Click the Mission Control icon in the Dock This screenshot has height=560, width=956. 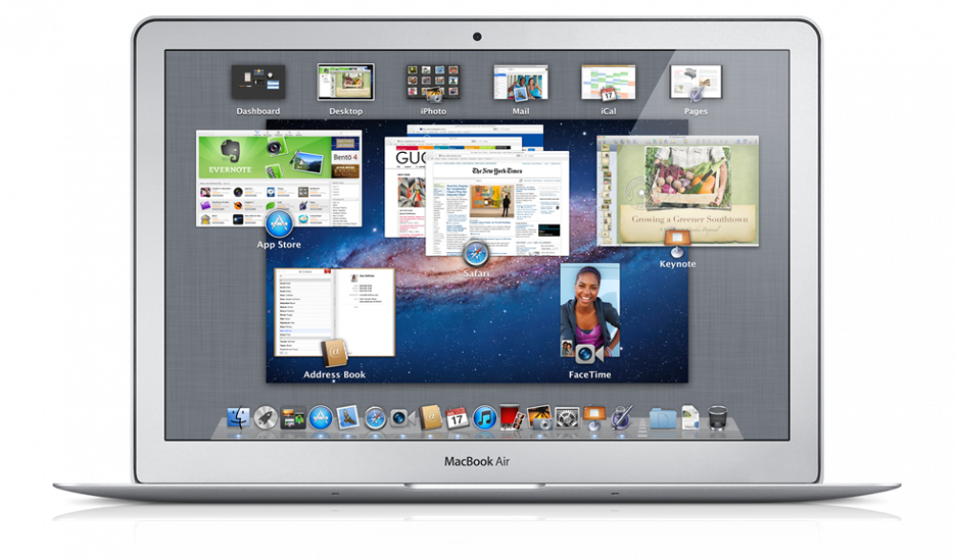tap(293, 419)
